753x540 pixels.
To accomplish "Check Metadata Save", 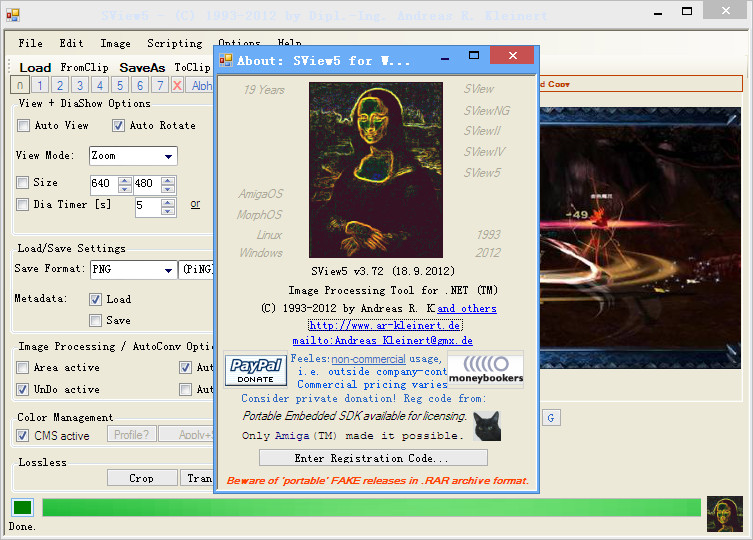I will tap(95, 320).
